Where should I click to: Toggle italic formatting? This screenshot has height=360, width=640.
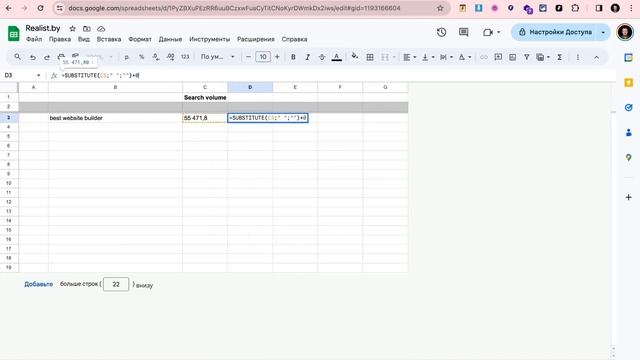(x=307, y=57)
